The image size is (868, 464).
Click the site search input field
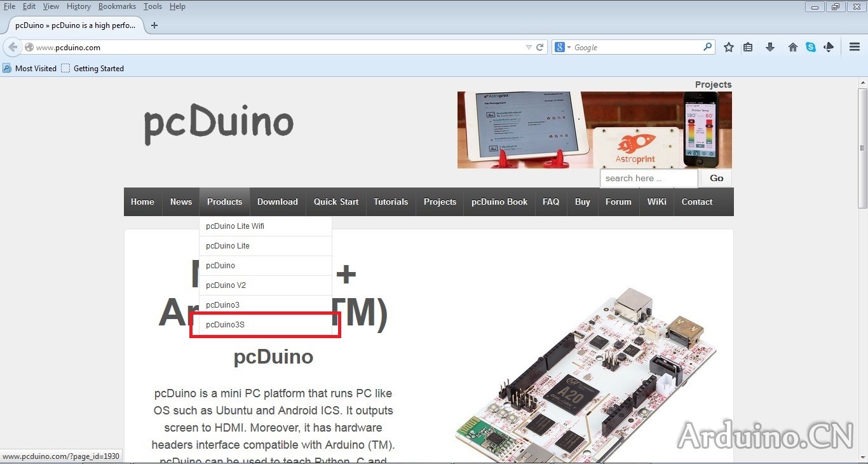coord(649,179)
